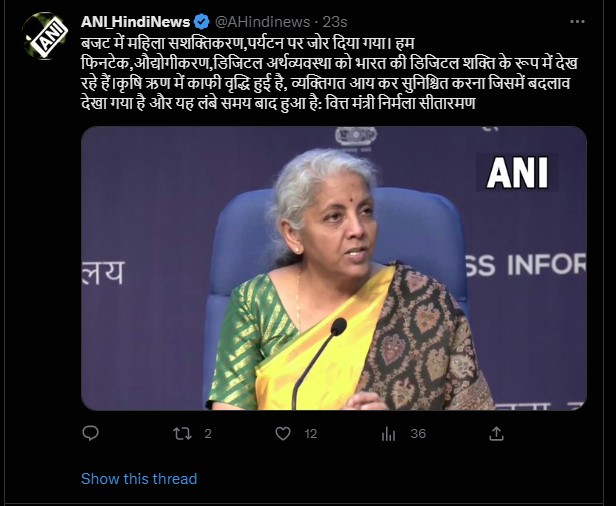This screenshot has height=506, width=616.
Task: Click the like count showing 12
Action: click(x=310, y=434)
